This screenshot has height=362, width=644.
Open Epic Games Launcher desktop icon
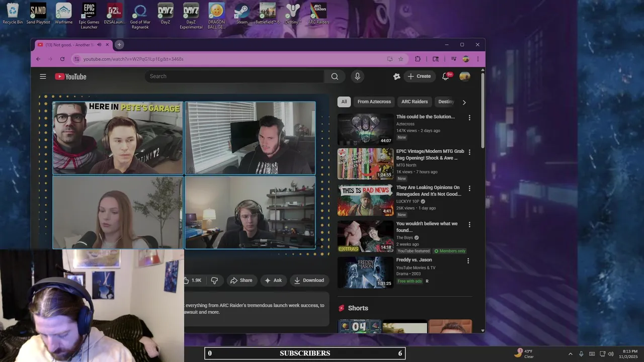tap(89, 16)
